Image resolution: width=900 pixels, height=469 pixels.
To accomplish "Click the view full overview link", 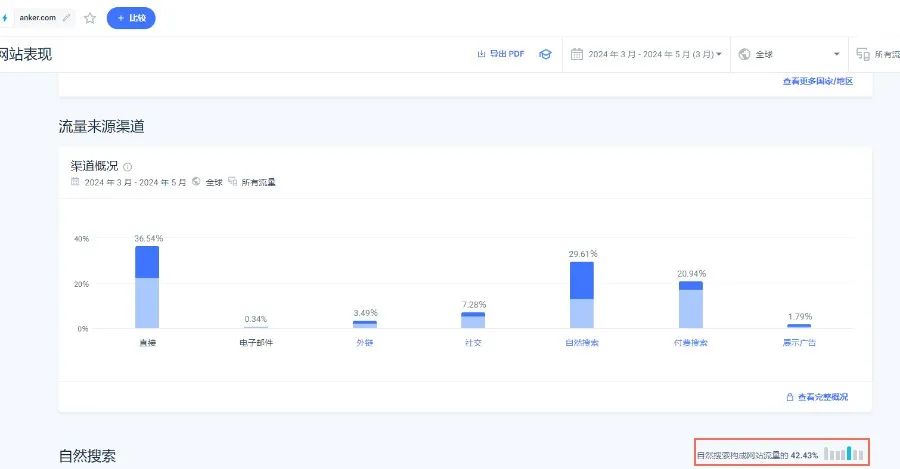I will click(823, 397).
